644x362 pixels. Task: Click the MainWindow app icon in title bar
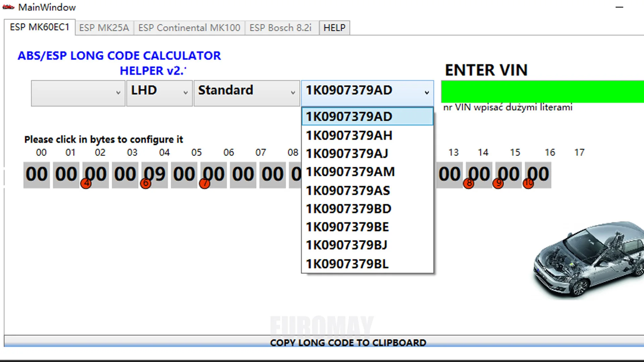click(x=8, y=7)
